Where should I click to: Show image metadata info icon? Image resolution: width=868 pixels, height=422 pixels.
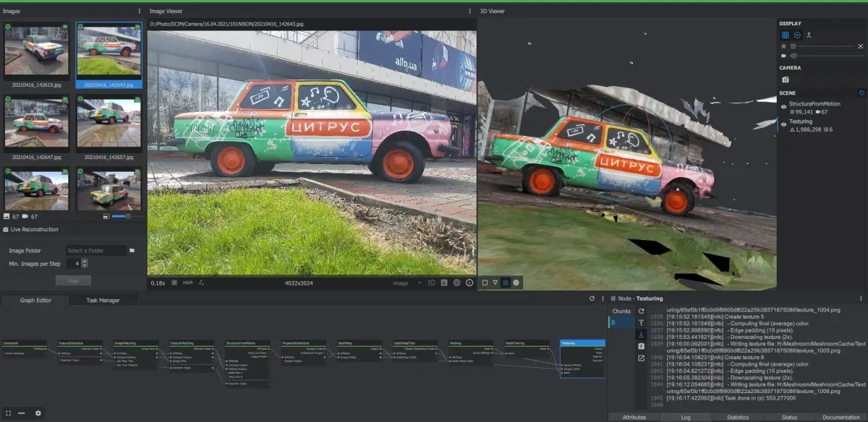point(469,283)
